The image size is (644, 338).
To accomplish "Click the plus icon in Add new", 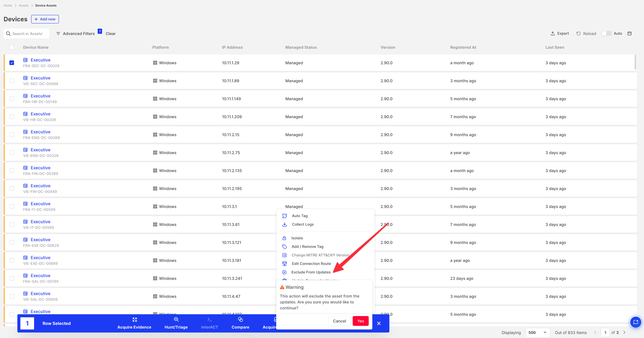I will 36,19.
